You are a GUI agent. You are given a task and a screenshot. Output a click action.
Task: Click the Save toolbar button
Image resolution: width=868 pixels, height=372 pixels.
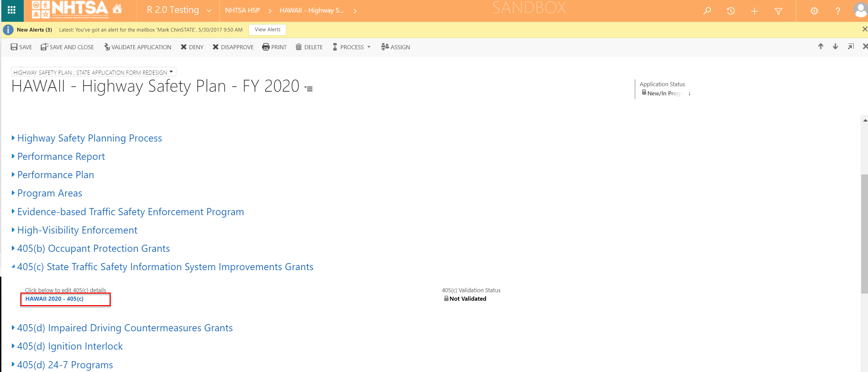[21, 47]
